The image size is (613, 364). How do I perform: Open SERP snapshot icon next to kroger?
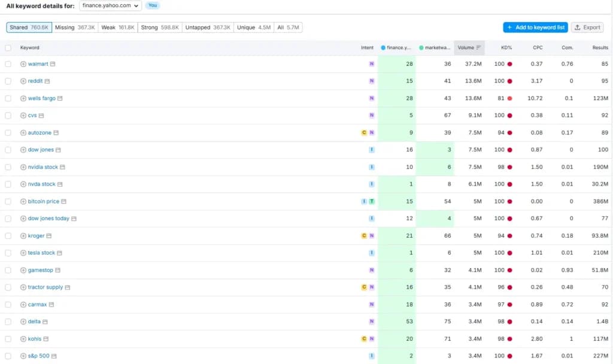[49, 236]
